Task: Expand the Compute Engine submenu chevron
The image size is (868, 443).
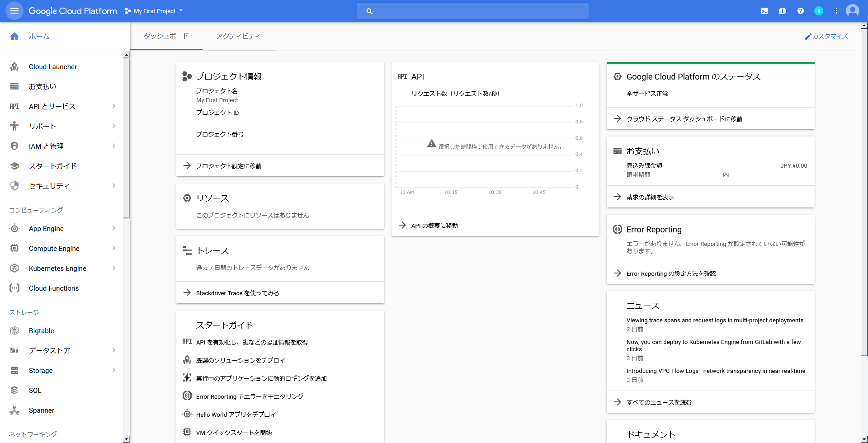Action: point(114,248)
